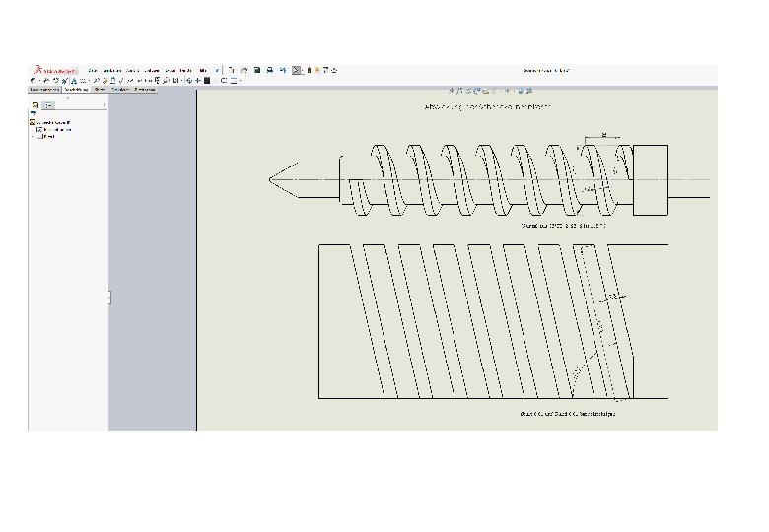Click the blue arrow filter icon in tree panel
The image size is (769, 532).
[x=34, y=113]
